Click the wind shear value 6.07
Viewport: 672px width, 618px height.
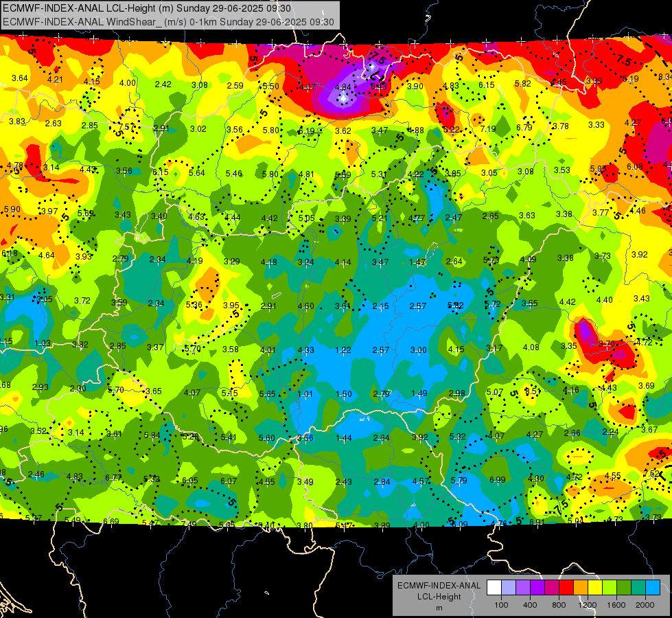229,481
